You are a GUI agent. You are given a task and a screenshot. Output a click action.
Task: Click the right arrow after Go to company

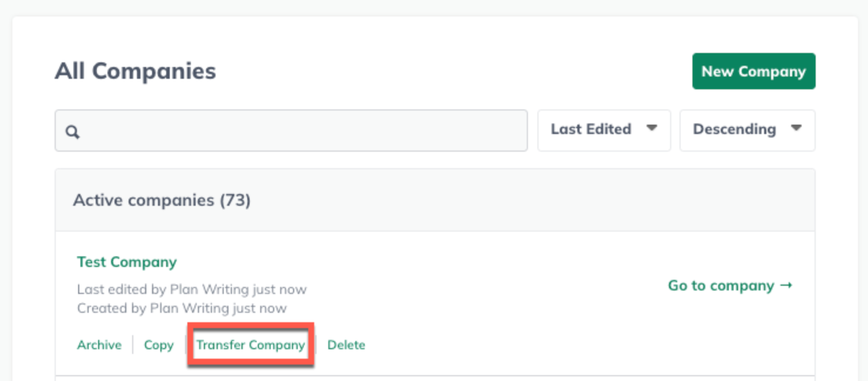point(786,286)
